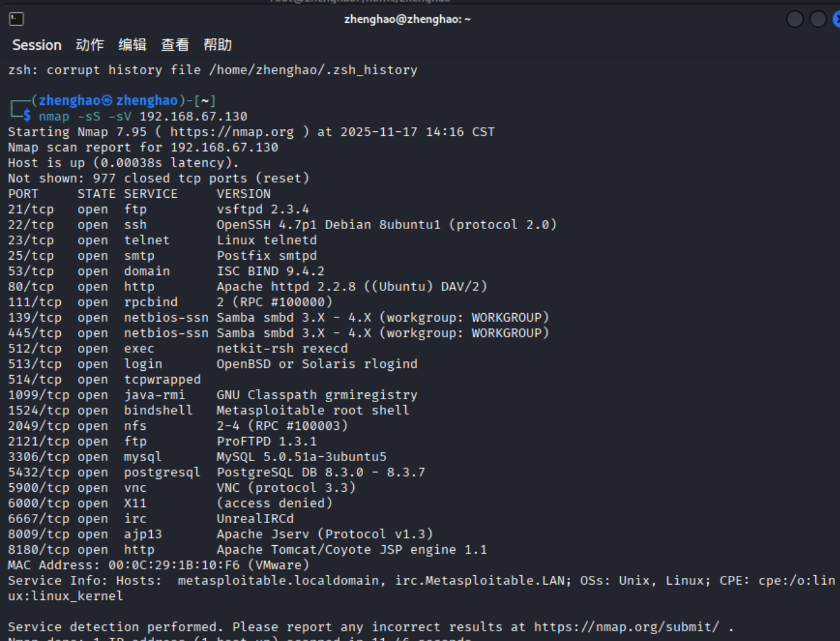Image resolution: width=840 pixels, height=641 pixels.
Task: Click the 8009/tcp ajp13 row
Action: coord(220,534)
